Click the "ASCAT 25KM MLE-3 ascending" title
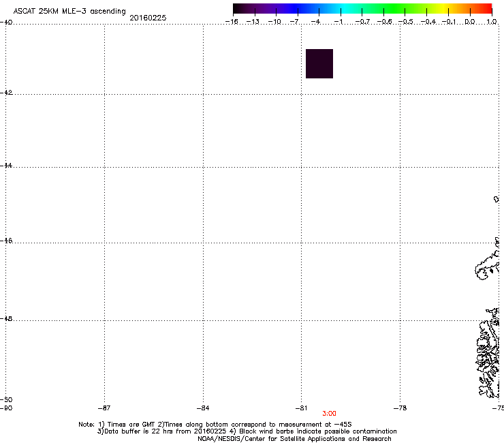This screenshot has height=443, width=504. pyautogui.click(x=69, y=12)
